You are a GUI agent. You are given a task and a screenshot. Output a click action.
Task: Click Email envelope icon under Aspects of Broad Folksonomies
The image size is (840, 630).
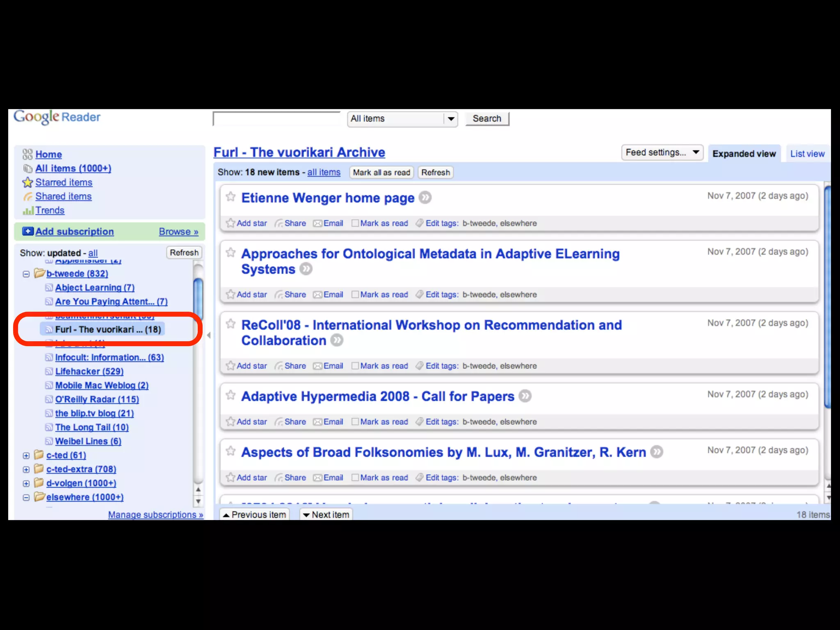click(x=317, y=478)
